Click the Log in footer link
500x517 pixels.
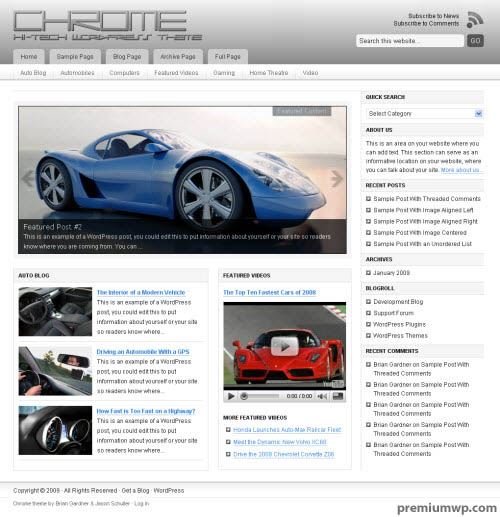(142, 503)
